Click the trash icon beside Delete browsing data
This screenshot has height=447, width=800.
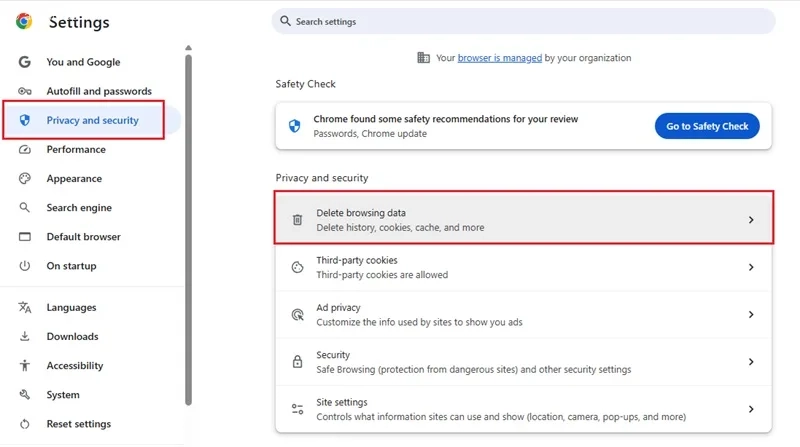(x=297, y=220)
